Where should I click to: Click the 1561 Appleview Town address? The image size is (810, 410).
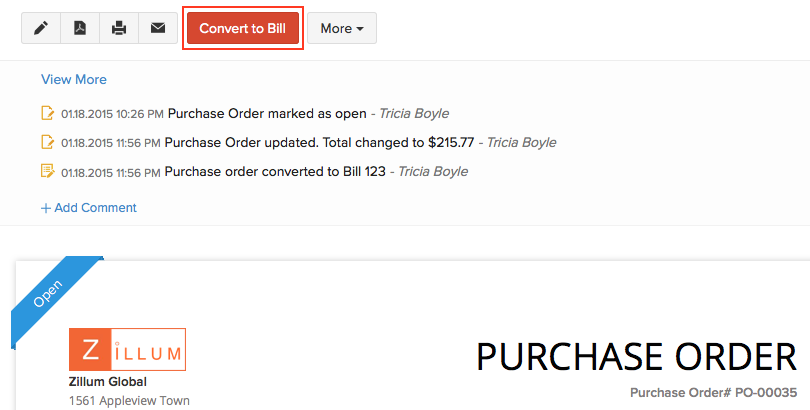tap(129, 401)
